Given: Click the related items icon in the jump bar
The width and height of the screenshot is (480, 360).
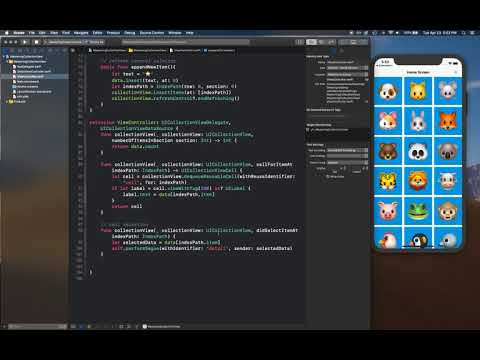Looking at the screenshot, I should coord(73,50).
